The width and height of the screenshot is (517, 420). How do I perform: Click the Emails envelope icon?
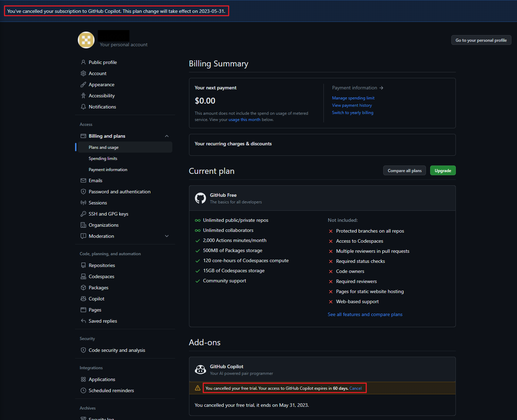(x=83, y=180)
